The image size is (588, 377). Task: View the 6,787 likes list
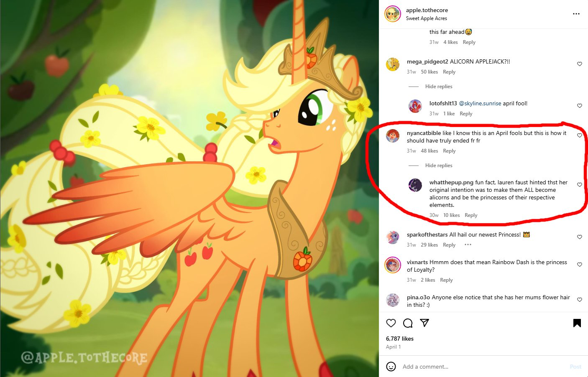point(400,339)
